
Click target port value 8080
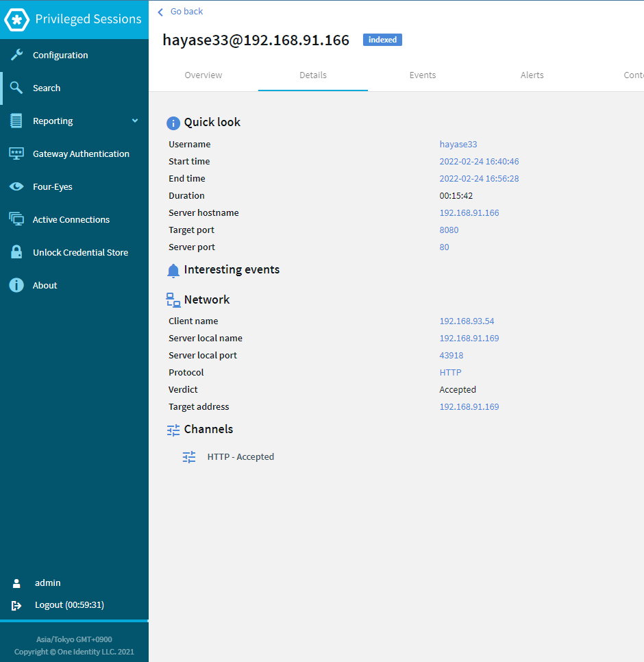449,230
